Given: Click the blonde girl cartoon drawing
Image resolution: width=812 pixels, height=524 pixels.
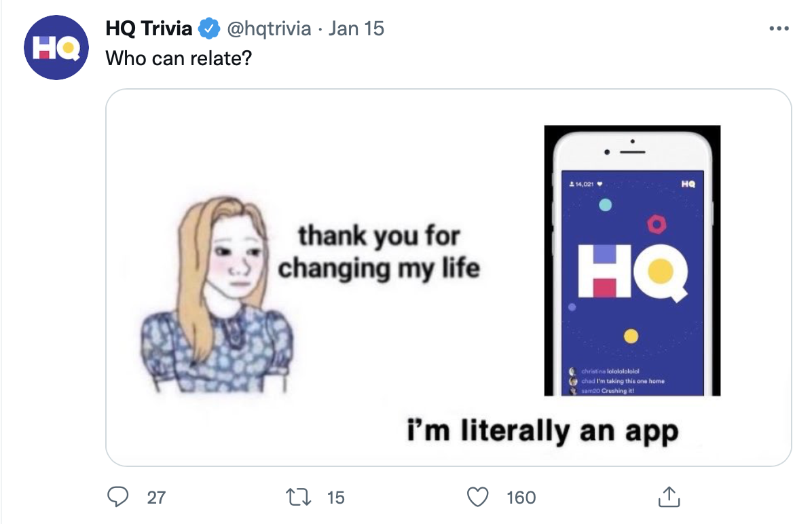Looking at the screenshot, I should pos(217,294).
